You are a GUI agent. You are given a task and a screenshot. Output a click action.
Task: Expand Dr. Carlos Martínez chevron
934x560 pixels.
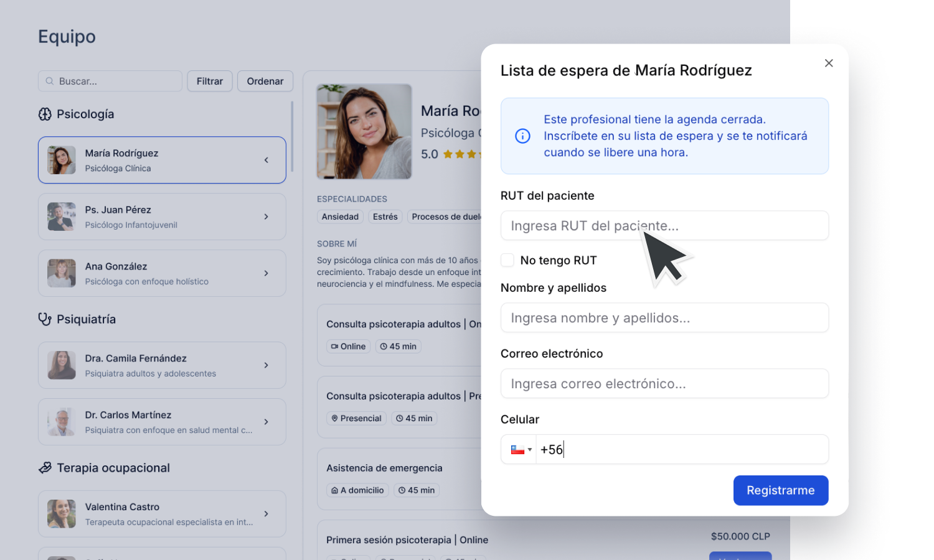tap(266, 422)
